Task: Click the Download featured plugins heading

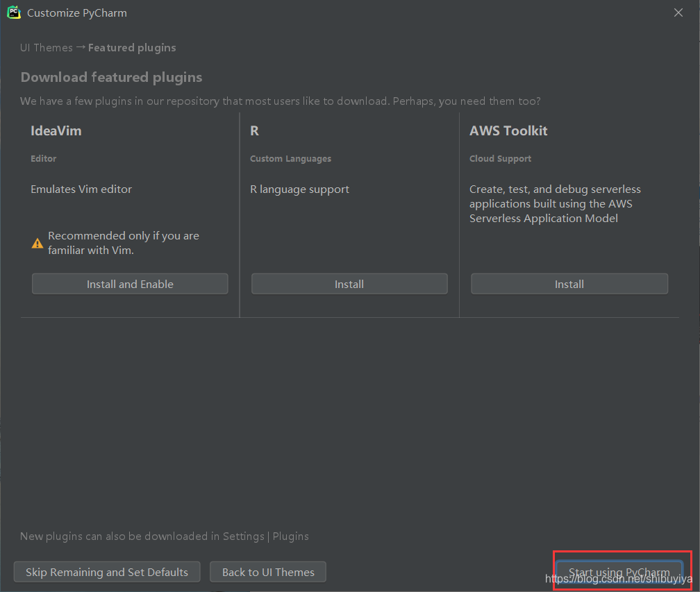Action: pyautogui.click(x=111, y=77)
